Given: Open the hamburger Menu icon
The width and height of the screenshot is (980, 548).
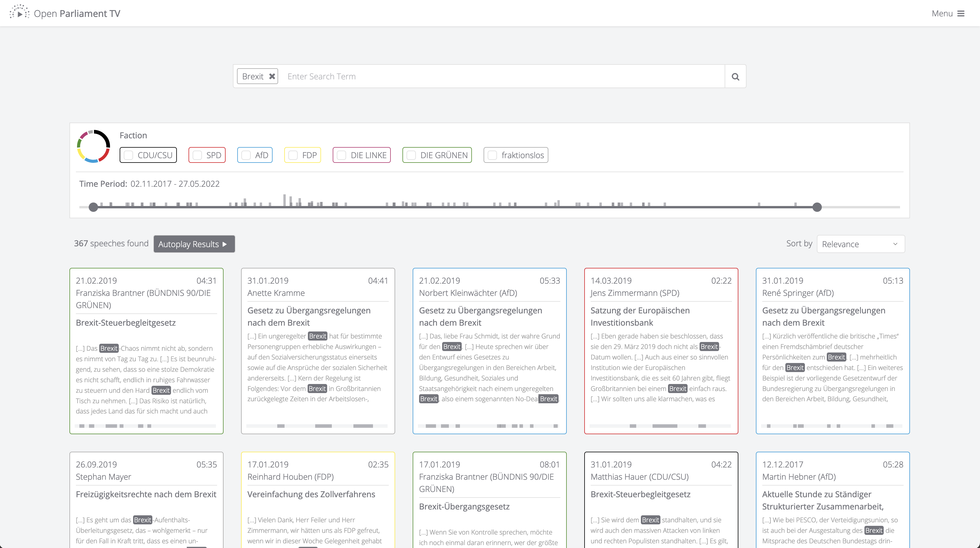Looking at the screenshot, I should coord(961,14).
